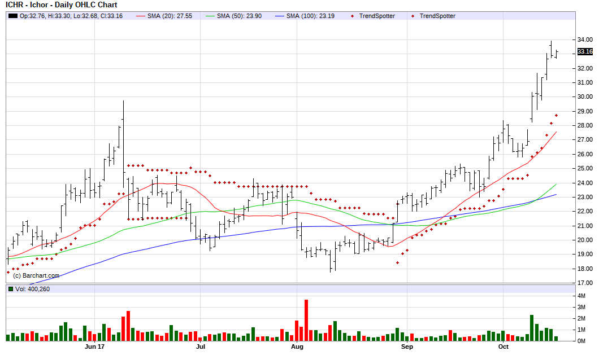This screenshot has height=364, width=599.
Task: Click the 34.00 price axis label
Action: pos(585,40)
